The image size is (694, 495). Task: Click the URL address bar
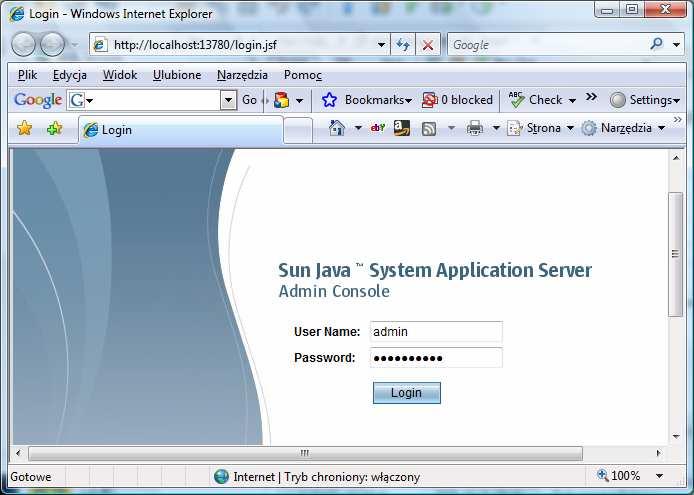pos(240,45)
